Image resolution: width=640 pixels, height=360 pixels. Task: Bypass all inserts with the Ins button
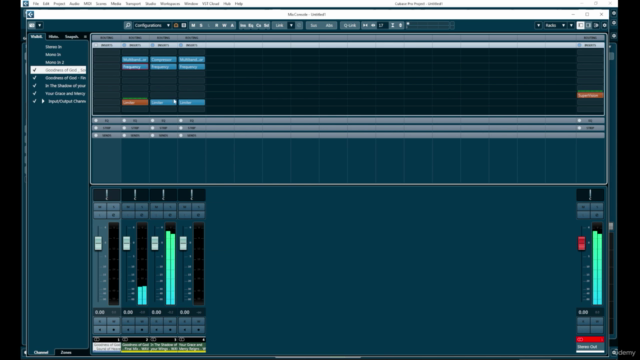(243, 25)
